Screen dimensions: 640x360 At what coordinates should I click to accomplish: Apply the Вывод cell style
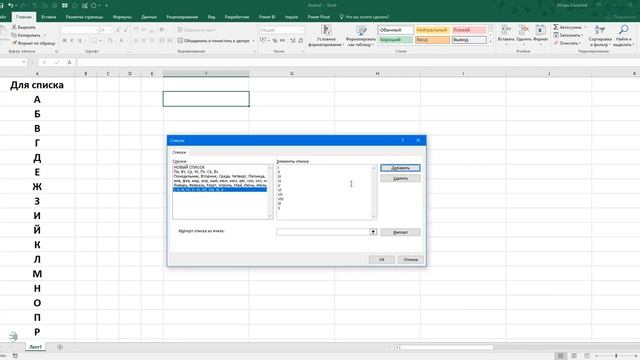[x=469, y=40]
